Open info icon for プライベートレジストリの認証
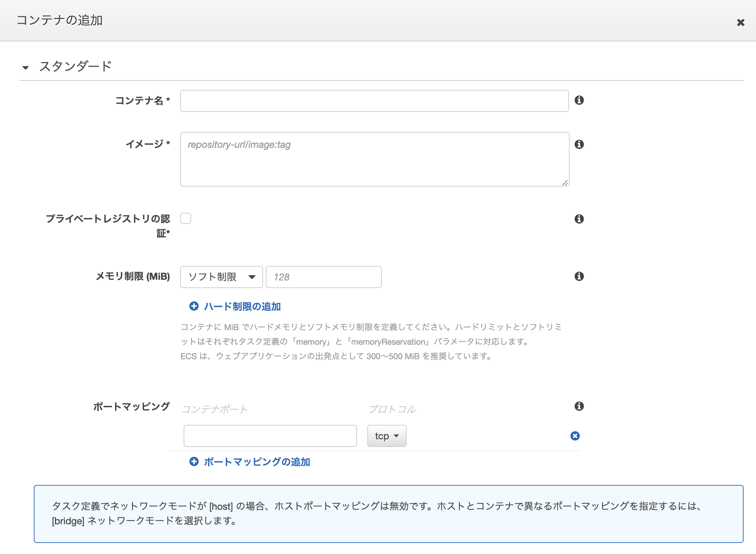 pyautogui.click(x=579, y=219)
